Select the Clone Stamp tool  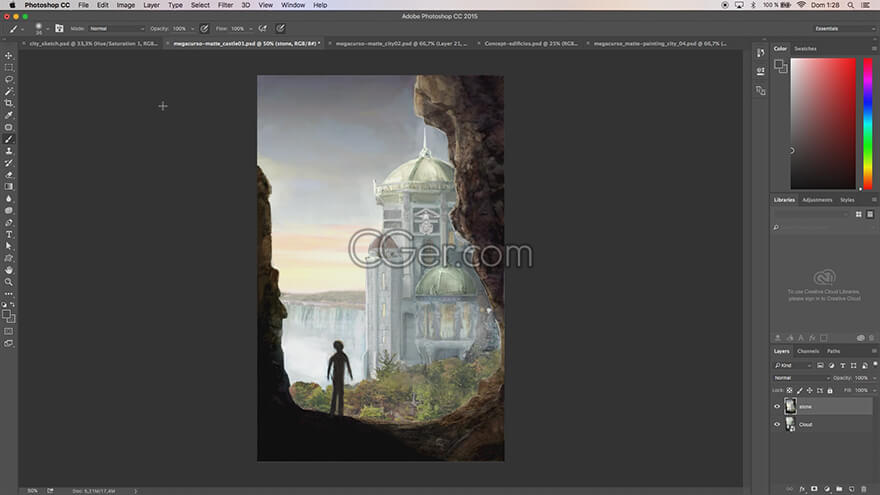(x=8, y=151)
